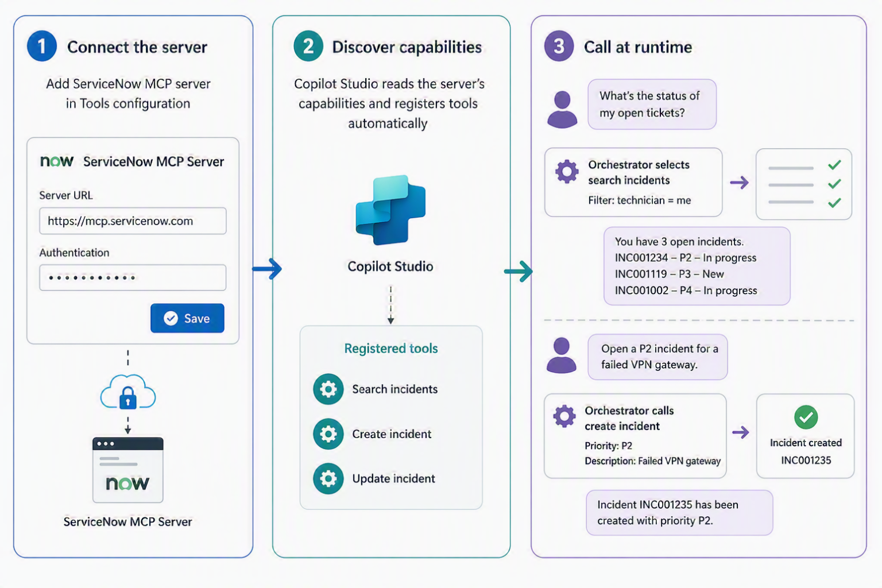Click the green checkmark above Incident created
Image resolution: width=882 pixels, height=588 pixels.
(x=806, y=417)
